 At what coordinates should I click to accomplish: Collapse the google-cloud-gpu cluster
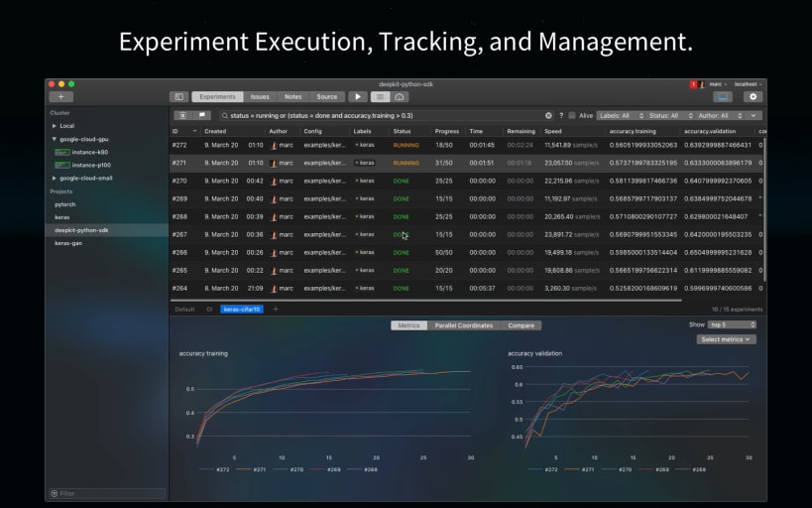(54, 139)
